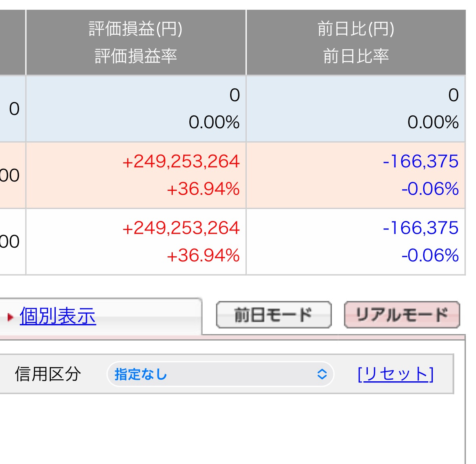Select -166,375 in the white row
Image resolution: width=476 pixels, height=464 pixels.
[420, 228]
